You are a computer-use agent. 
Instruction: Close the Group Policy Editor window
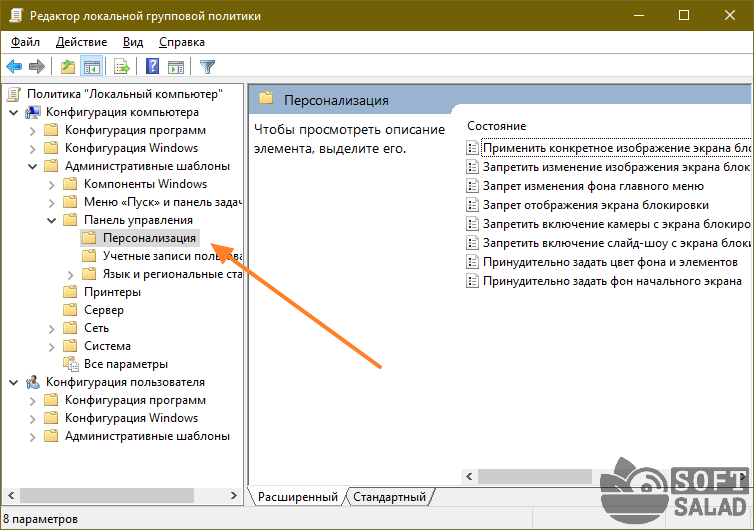(729, 15)
